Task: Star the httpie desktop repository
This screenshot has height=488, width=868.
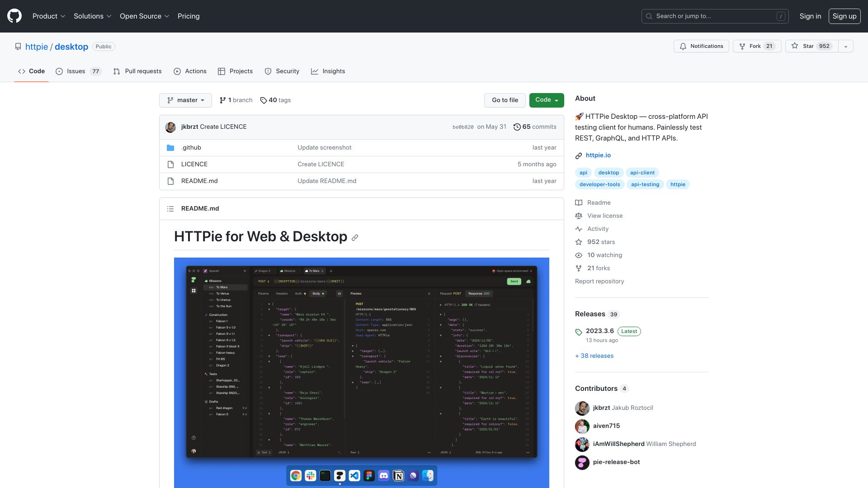Action: tap(812, 46)
